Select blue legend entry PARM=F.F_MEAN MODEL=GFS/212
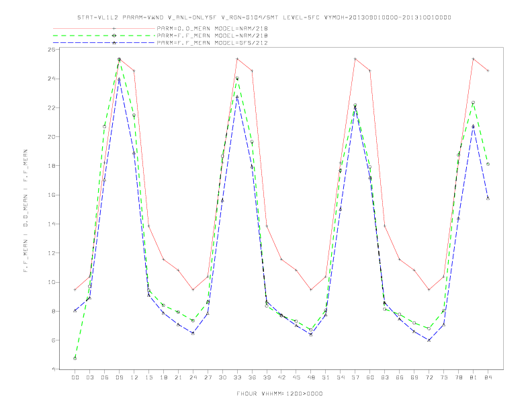The height and width of the screenshot is (411, 532). [x=212, y=43]
